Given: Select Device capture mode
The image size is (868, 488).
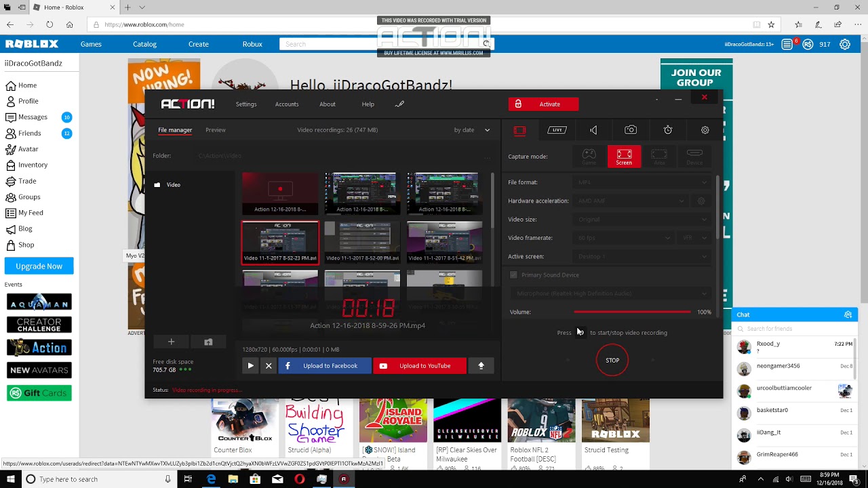Looking at the screenshot, I should point(694,157).
